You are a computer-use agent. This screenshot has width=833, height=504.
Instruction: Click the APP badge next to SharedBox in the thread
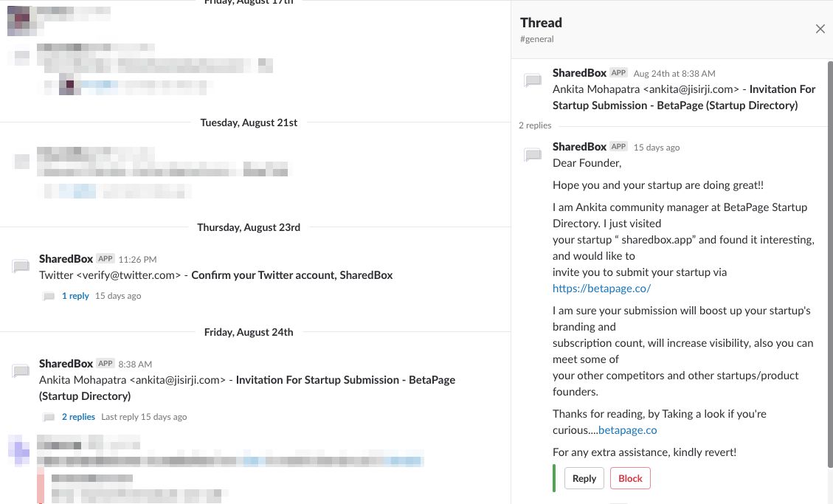(x=618, y=72)
